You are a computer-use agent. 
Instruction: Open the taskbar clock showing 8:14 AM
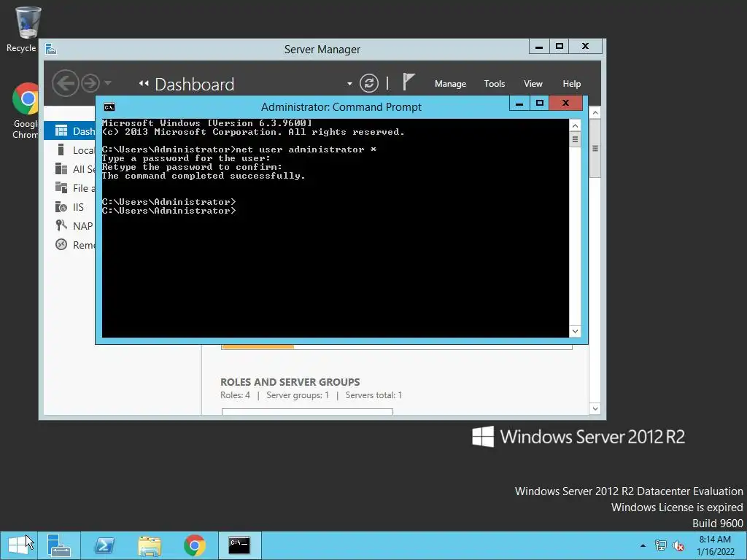click(x=715, y=545)
